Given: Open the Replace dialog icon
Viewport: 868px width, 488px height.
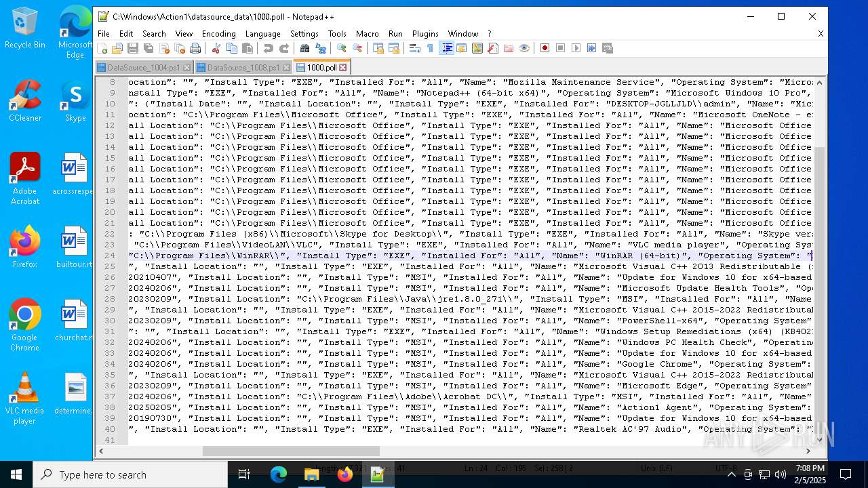Looking at the screenshot, I should 321,48.
